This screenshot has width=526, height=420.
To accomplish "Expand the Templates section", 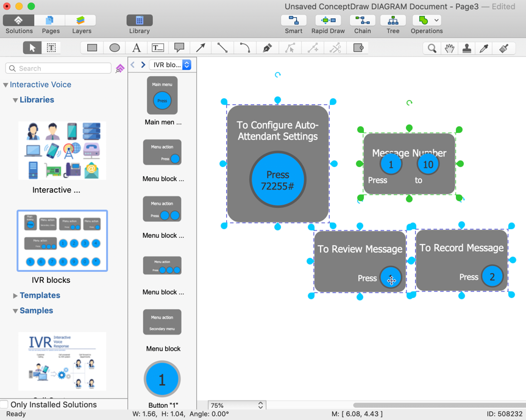I will [15, 296].
